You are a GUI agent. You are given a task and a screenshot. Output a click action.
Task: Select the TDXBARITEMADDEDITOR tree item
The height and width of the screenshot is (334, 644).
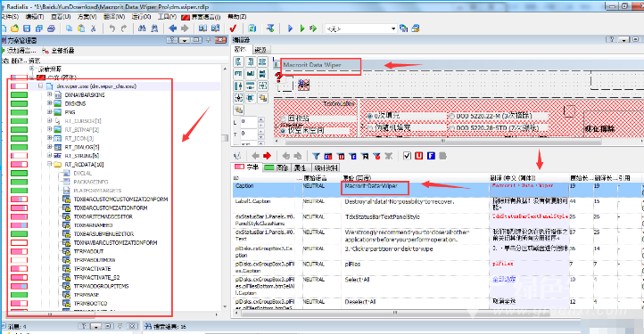click(x=103, y=216)
